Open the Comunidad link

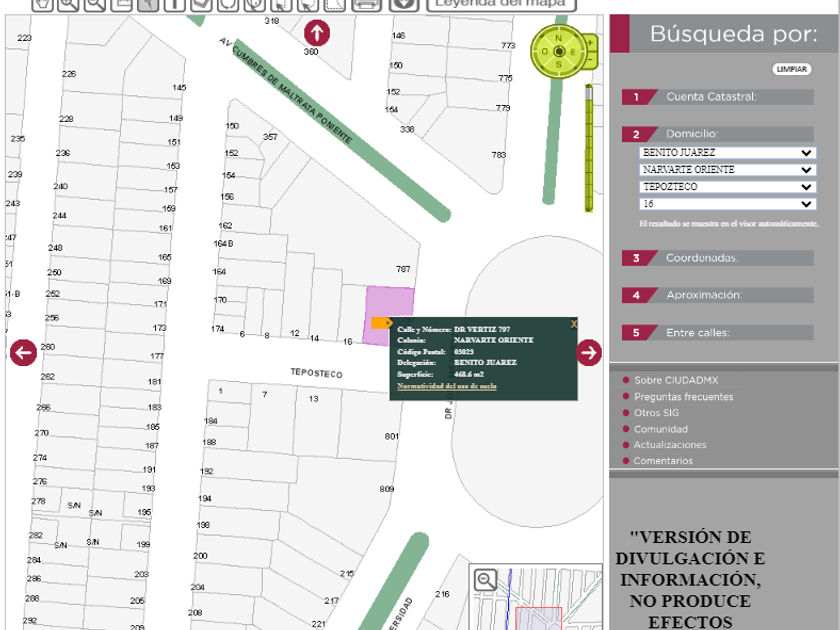coord(661,429)
